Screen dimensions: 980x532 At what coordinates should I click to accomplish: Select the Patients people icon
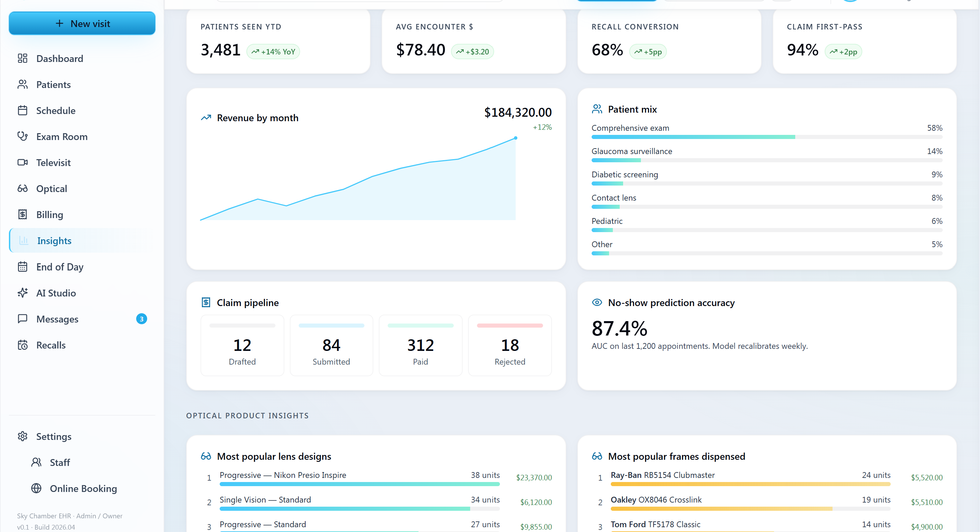point(23,85)
